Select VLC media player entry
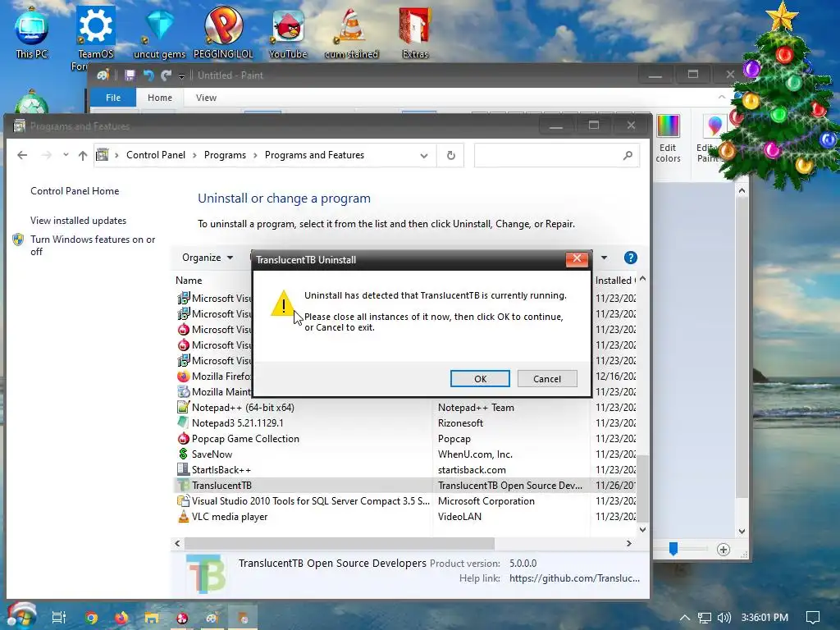The height and width of the screenshot is (630, 840). [406, 517]
